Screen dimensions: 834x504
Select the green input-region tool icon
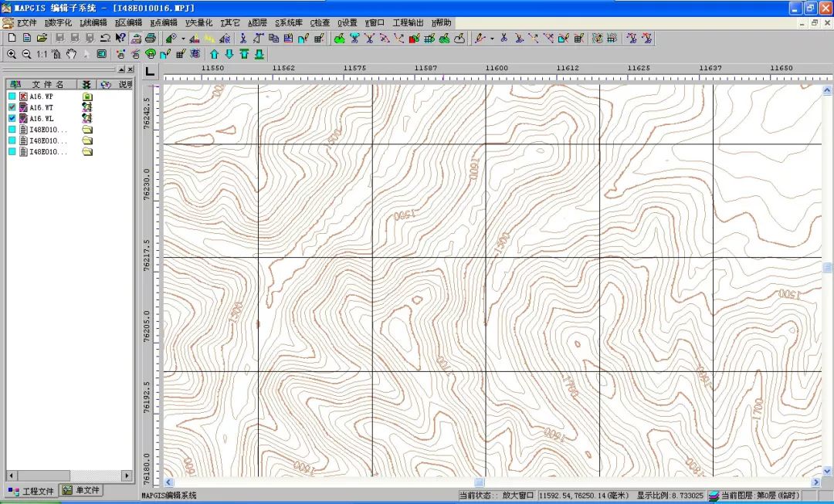click(x=339, y=39)
